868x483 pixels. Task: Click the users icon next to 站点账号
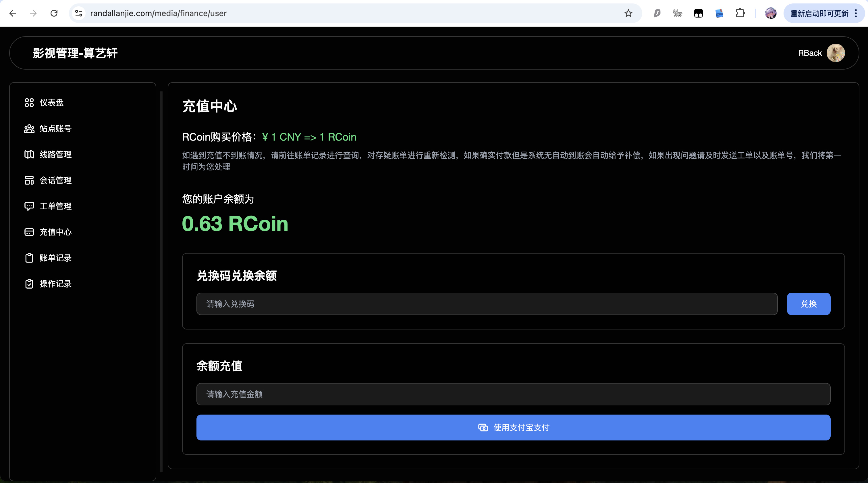pyautogui.click(x=29, y=129)
